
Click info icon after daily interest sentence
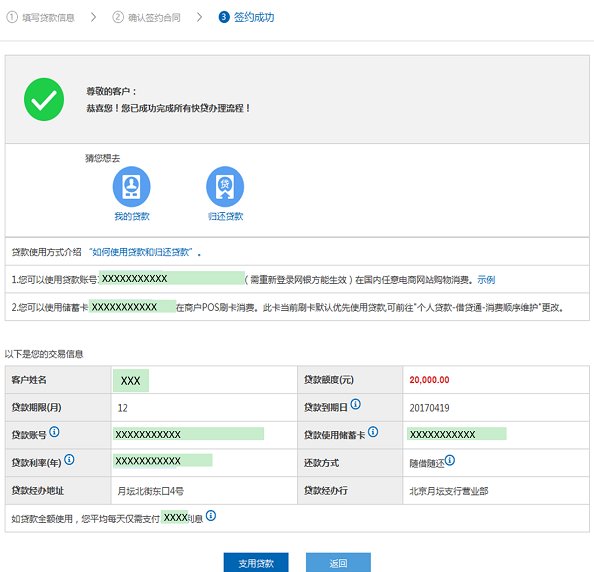coord(211,516)
